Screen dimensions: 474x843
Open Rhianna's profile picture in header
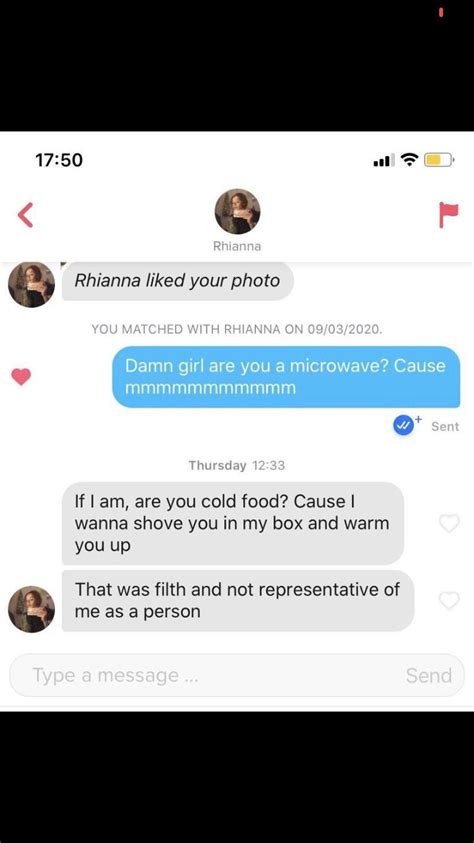238,211
